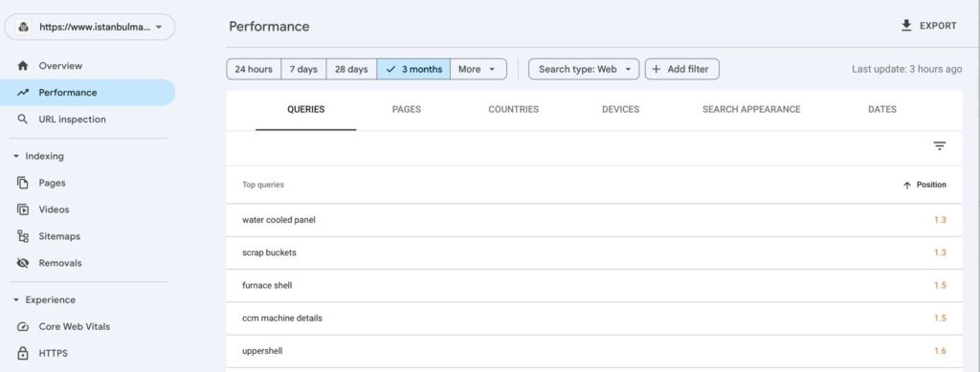The height and width of the screenshot is (372, 980).
Task: Open Core Web Vitals gauge icon
Action: click(x=23, y=326)
